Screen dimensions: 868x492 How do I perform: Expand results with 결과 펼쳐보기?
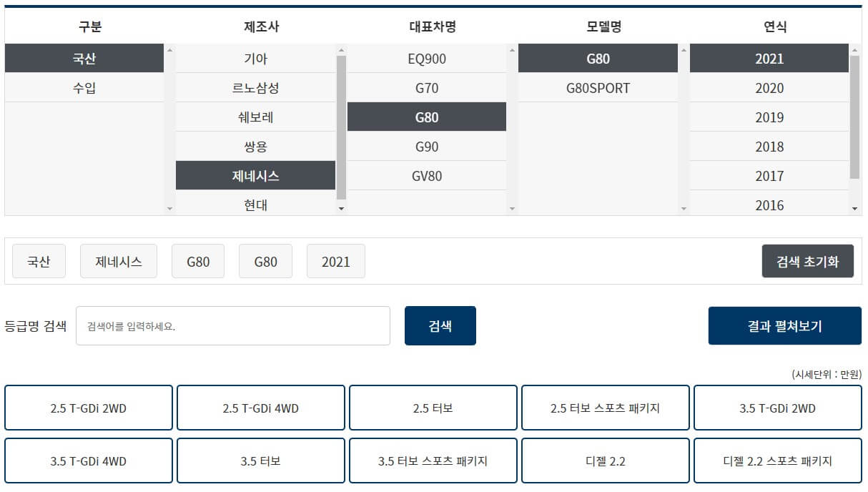(785, 326)
